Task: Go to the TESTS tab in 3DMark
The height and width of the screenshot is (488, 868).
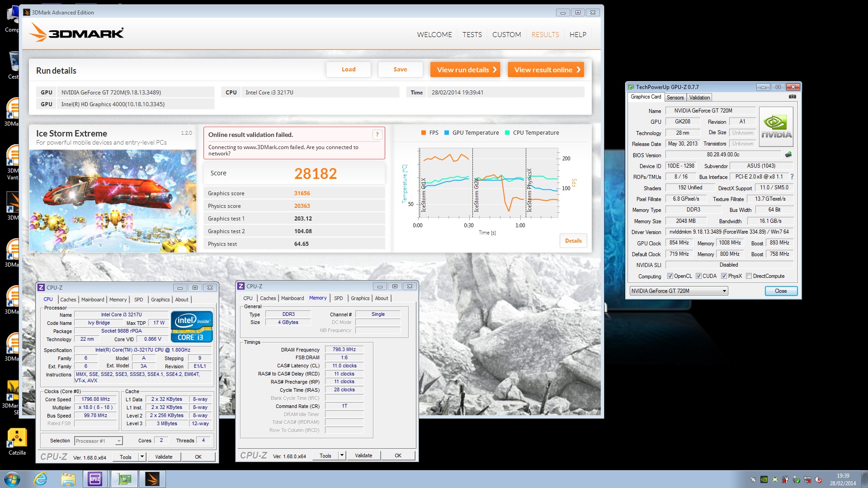Action: pos(472,34)
